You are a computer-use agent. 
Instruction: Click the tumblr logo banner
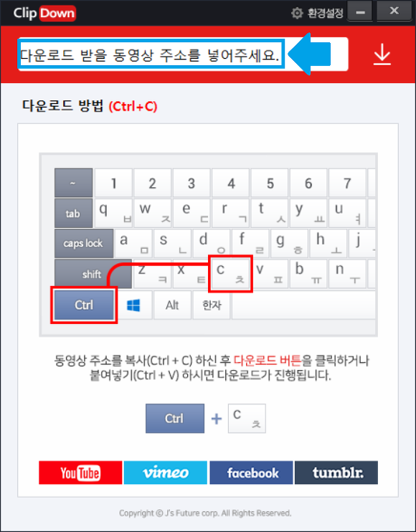coord(336,472)
